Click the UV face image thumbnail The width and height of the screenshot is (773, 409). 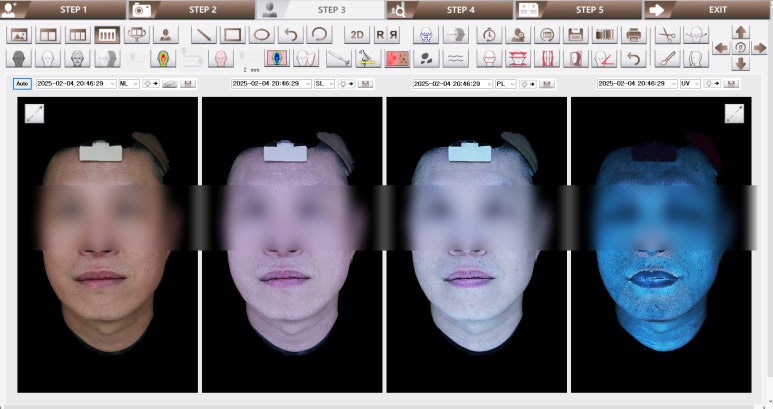(x=661, y=245)
